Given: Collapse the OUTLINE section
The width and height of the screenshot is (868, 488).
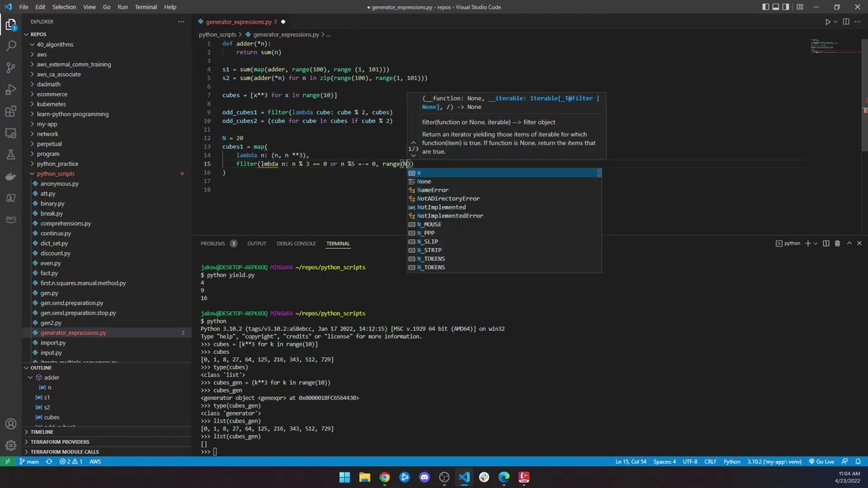Looking at the screenshot, I should 41,368.
